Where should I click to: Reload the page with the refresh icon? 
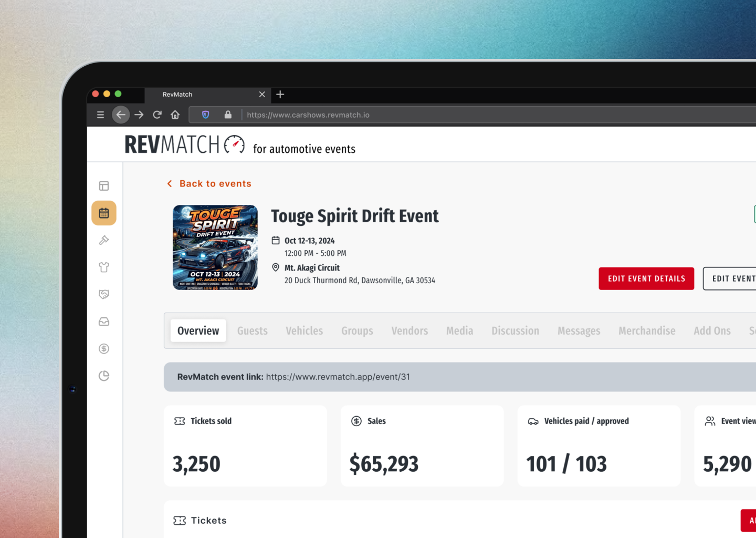157,115
